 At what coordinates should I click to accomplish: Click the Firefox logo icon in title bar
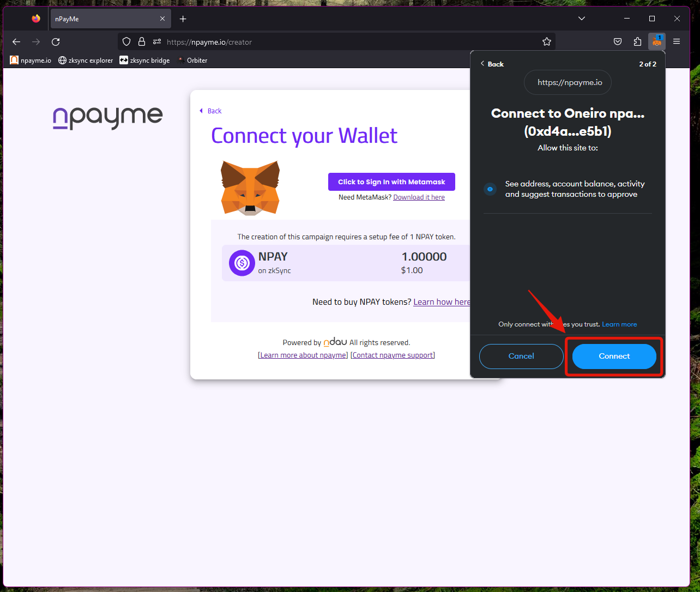click(x=36, y=19)
